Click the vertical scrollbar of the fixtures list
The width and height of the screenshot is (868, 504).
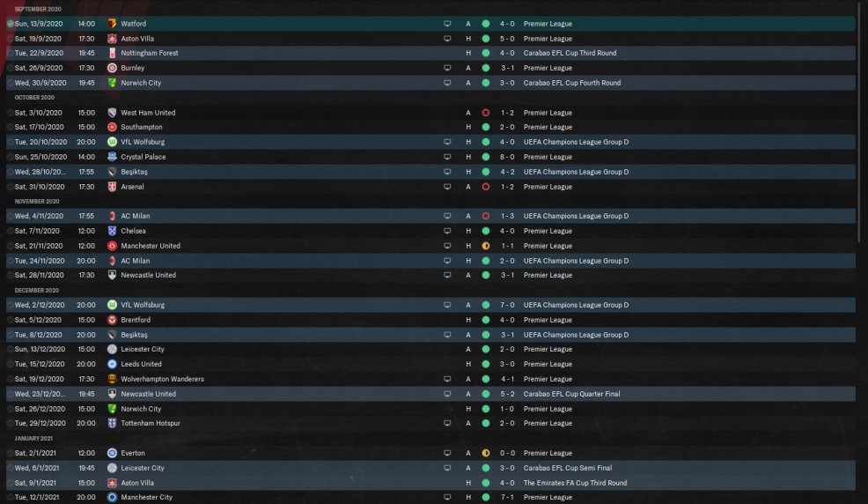pos(860,123)
